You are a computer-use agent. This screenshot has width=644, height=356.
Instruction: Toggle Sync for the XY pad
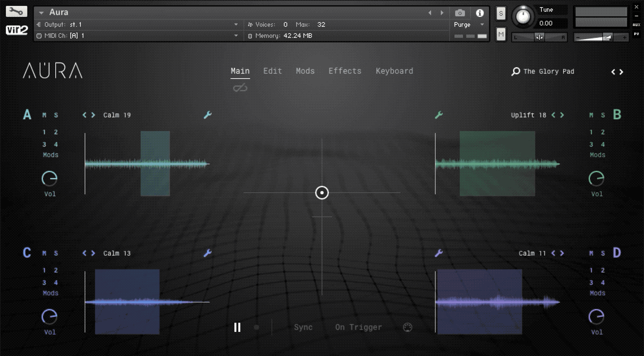pos(303,327)
